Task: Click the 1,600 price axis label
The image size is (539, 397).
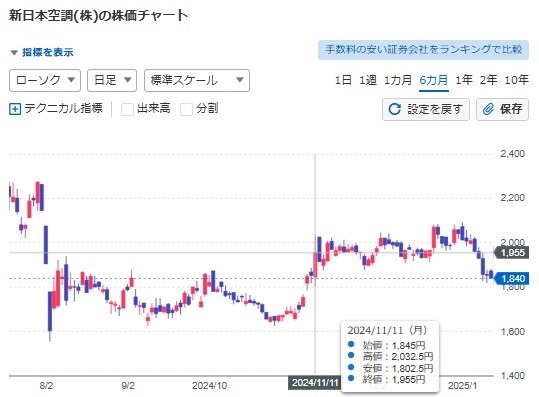Action: 513,332
